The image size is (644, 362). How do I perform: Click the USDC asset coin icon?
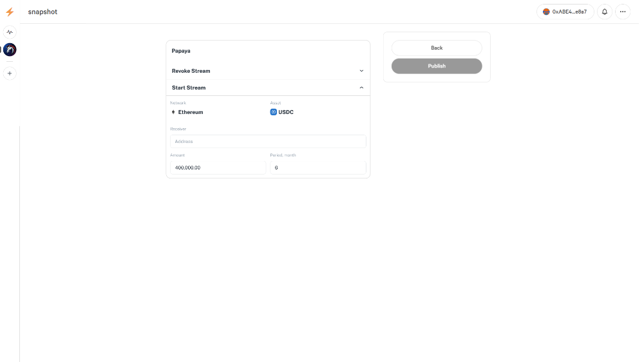tap(274, 112)
